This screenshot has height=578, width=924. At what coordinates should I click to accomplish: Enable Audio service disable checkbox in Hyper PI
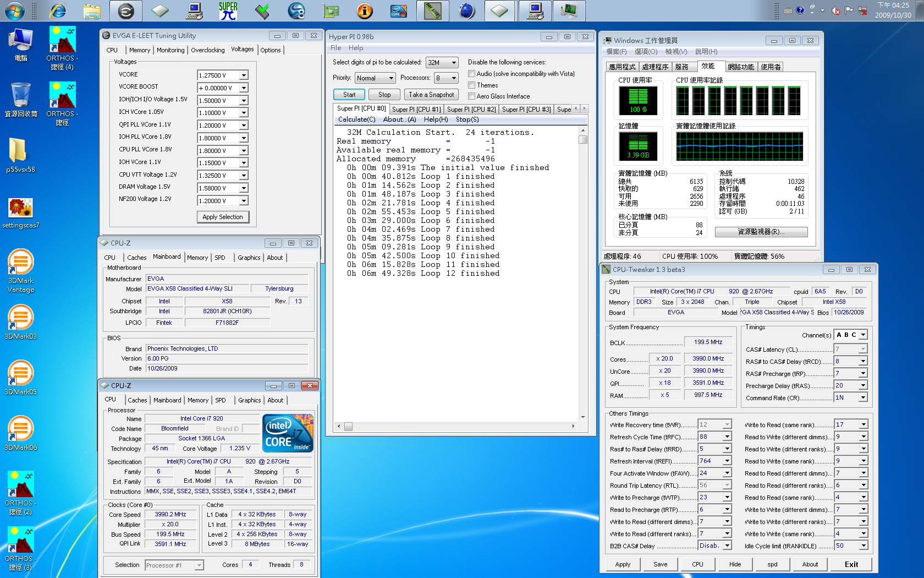471,74
